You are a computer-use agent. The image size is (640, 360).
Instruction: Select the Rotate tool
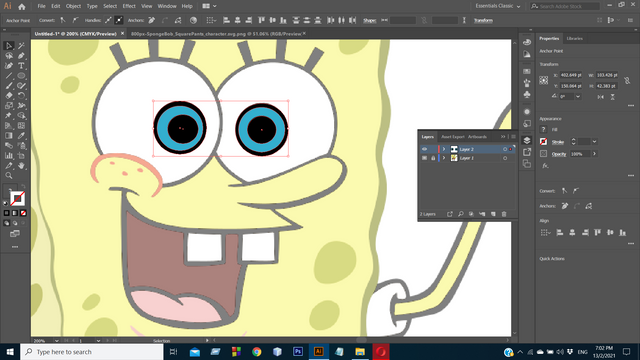(21, 96)
